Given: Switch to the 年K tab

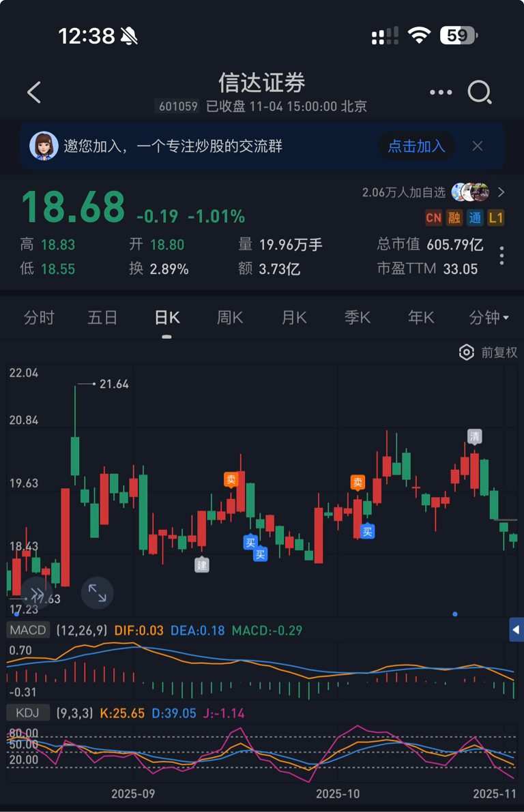Looking at the screenshot, I should coord(421,318).
